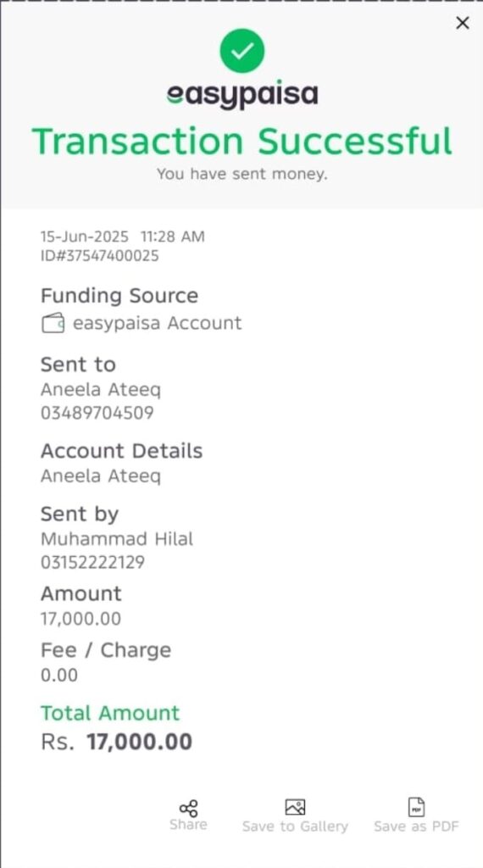This screenshot has height=868, width=483.
Task: Close the receipt with the X icon
Action: pyautogui.click(x=463, y=23)
